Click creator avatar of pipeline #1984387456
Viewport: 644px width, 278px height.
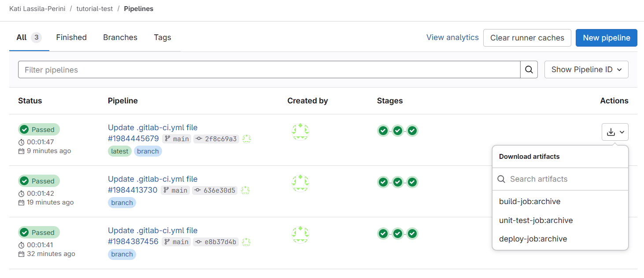[300, 235]
